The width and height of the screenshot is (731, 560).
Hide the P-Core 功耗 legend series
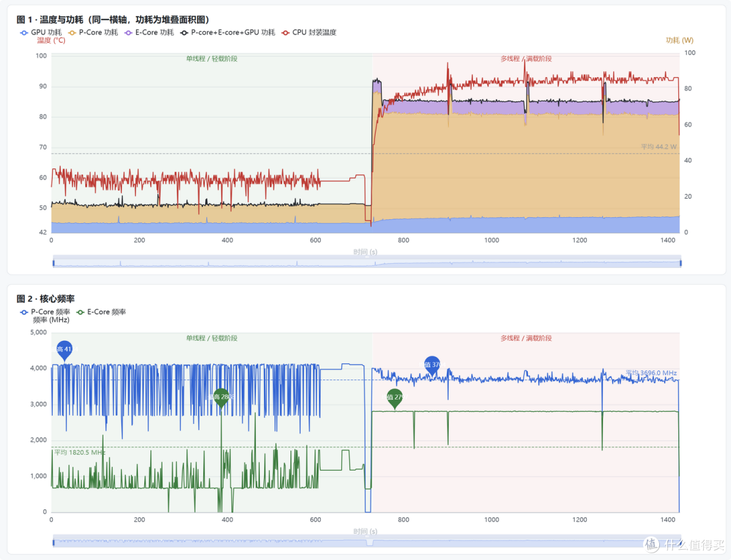[93, 32]
